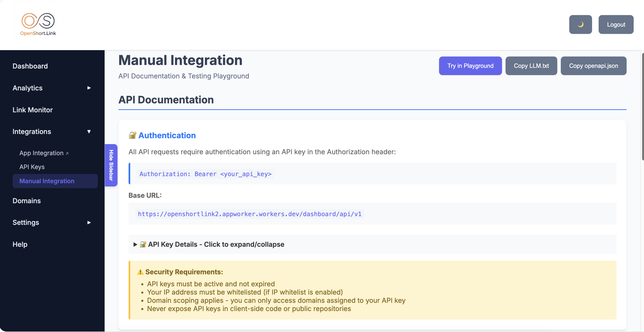This screenshot has height=332, width=644.
Task: Click the lock icon next to Authentication heading
Action: [132, 135]
